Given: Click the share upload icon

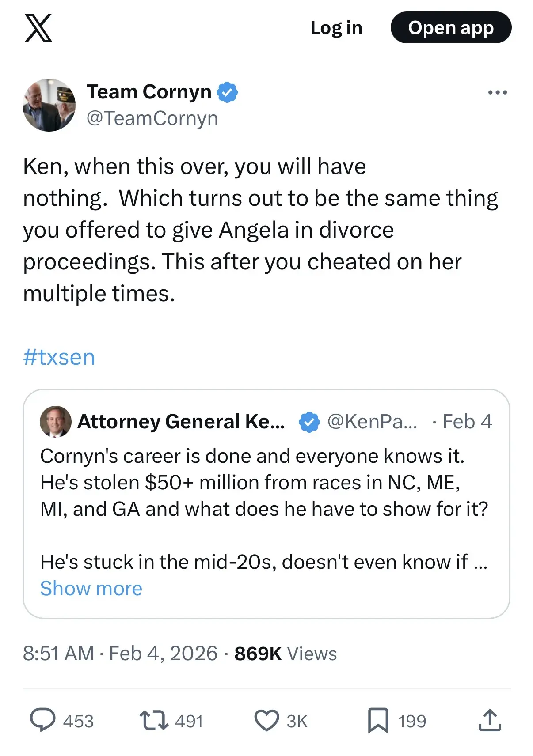Looking at the screenshot, I should pyautogui.click(x=490, y=720).
